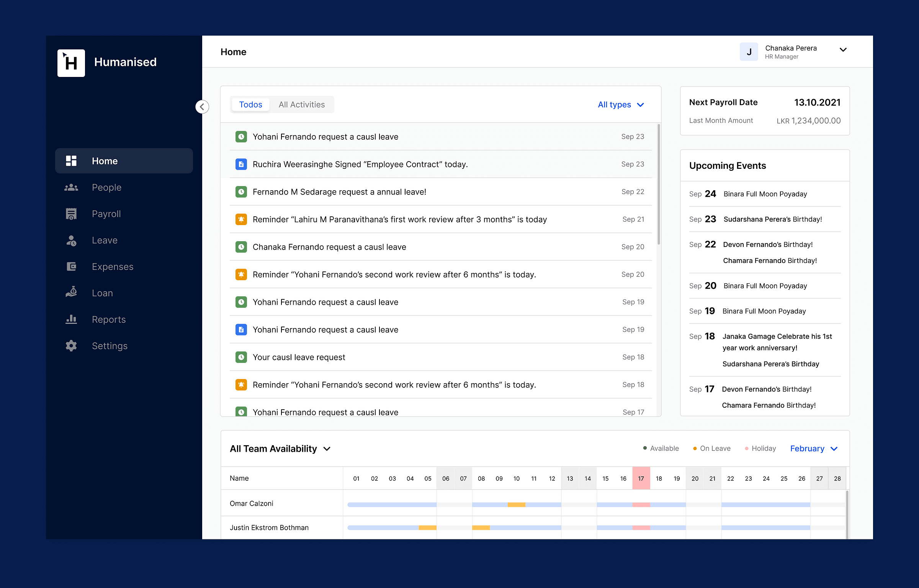Viewport: 919px width, 588px height.
Task: Click Janaka Gamage 1st year anniversary event
Action: [777, 342]
